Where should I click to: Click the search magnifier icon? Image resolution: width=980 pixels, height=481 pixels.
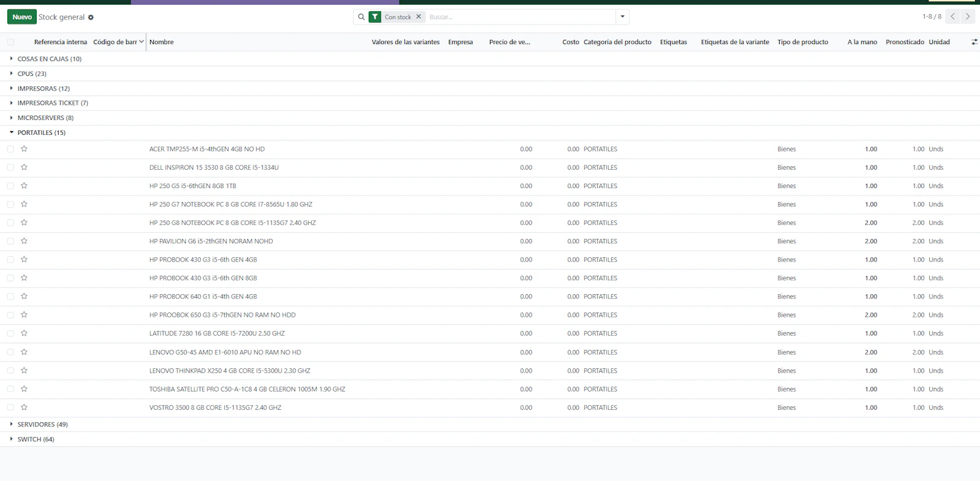coord(361,17)
